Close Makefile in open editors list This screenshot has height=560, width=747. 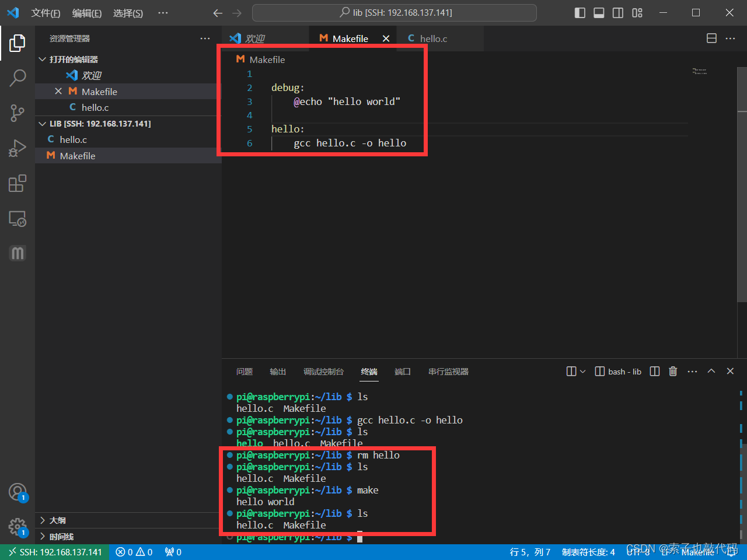[x=58, y=92]
